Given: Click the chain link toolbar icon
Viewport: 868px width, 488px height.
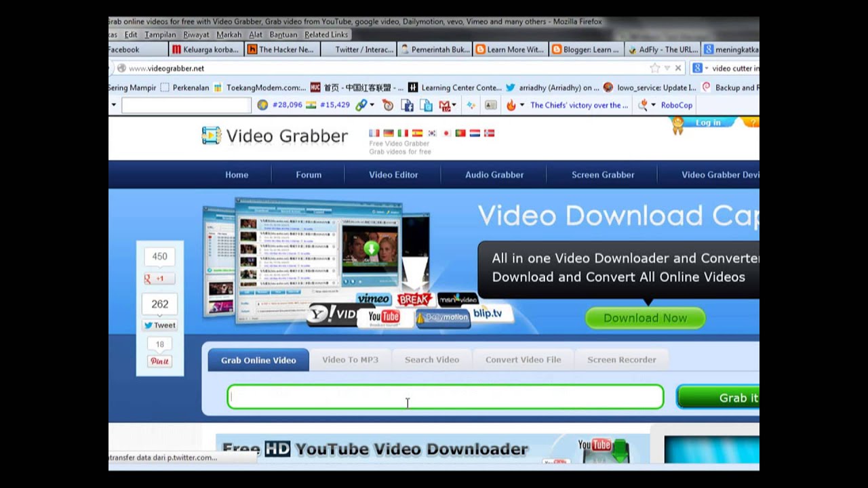Looking at the screenshot, I should pos(361,105).
